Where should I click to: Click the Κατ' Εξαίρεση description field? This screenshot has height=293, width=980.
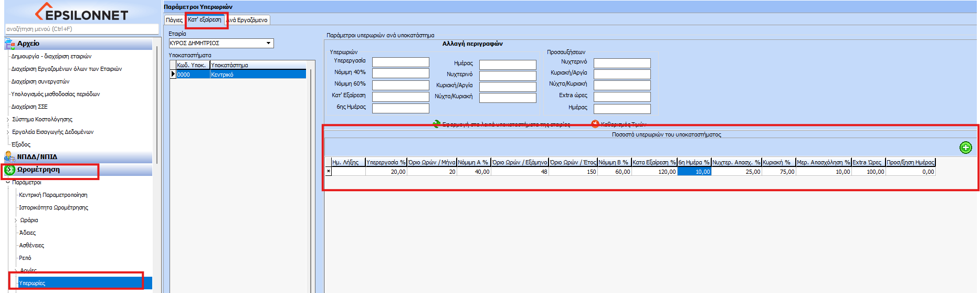(x=401, y=97)
